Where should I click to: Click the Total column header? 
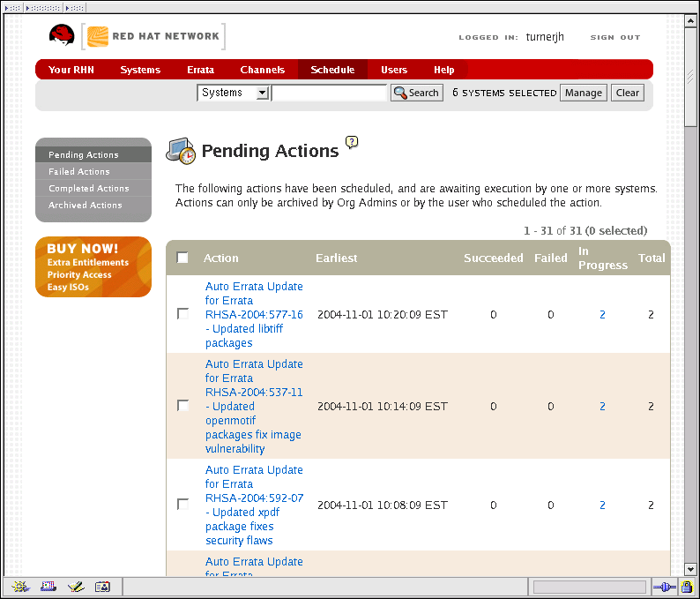[652, 258]
